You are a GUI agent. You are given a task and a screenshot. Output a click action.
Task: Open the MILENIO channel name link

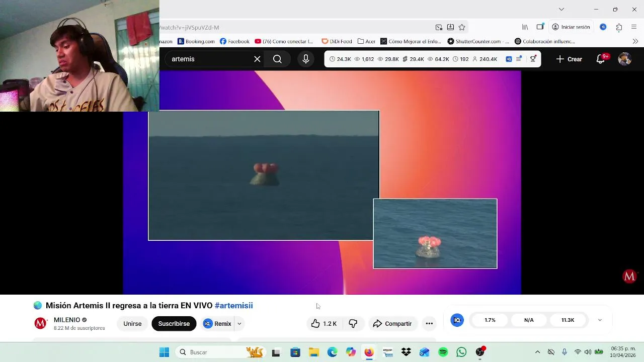67,320
